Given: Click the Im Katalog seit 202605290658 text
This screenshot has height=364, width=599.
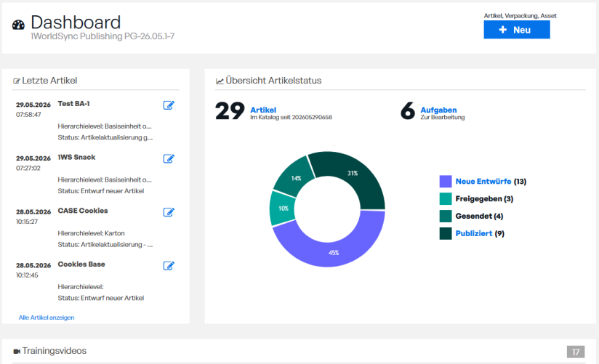Looking at the screenshot, I should (x=291, y=117).
